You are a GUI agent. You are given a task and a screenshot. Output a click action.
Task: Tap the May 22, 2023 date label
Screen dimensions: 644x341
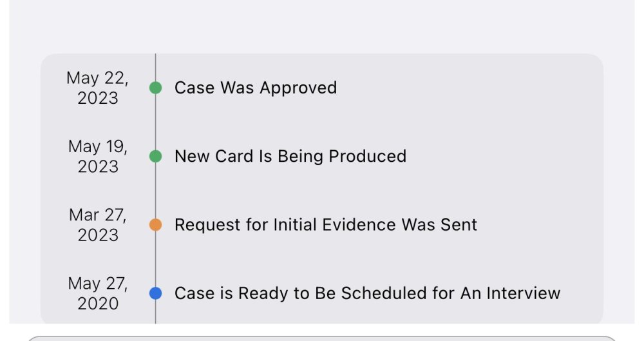pyautogui.click(x=97, y=88)
